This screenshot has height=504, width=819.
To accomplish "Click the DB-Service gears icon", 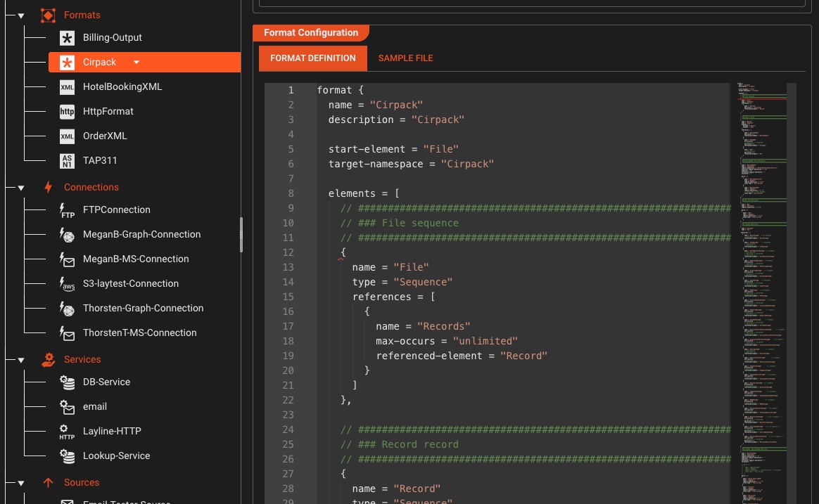I will tap(67, 382).
